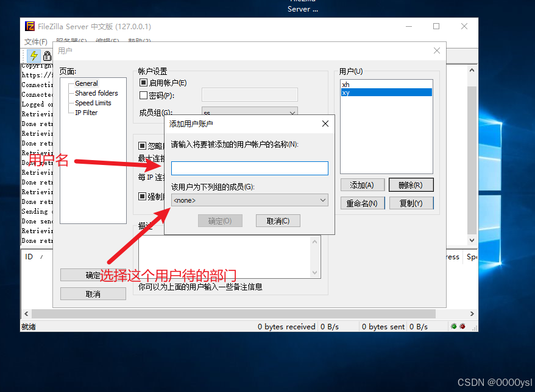Click the 取消 button in users dialog
The image size is (535, 392).
pyautogui.click(x=93, y=294)
